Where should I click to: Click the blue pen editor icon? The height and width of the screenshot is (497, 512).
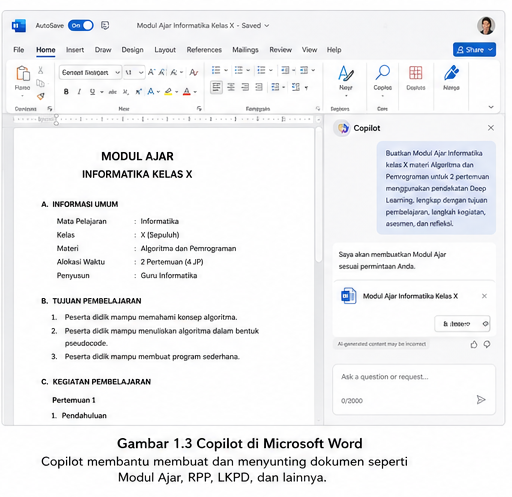coord(451,72)
